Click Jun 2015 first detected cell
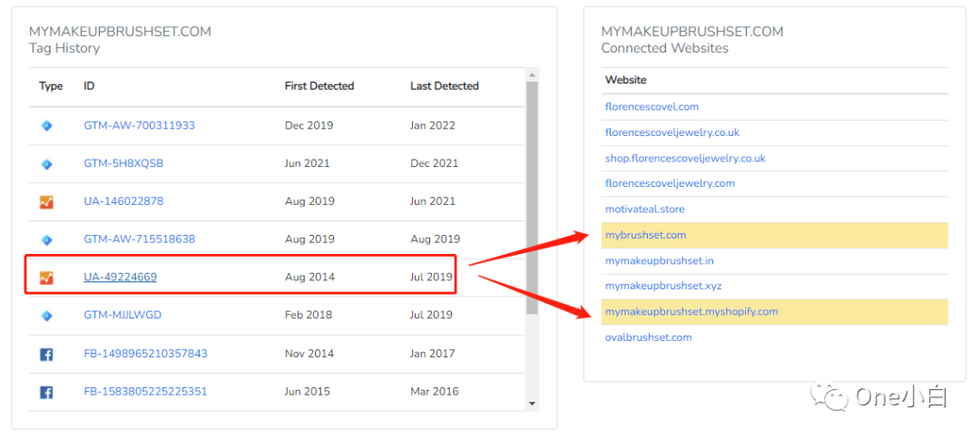The height and width of the screenshot is (439, 980). pyautogui.click(x=307, y=392)
